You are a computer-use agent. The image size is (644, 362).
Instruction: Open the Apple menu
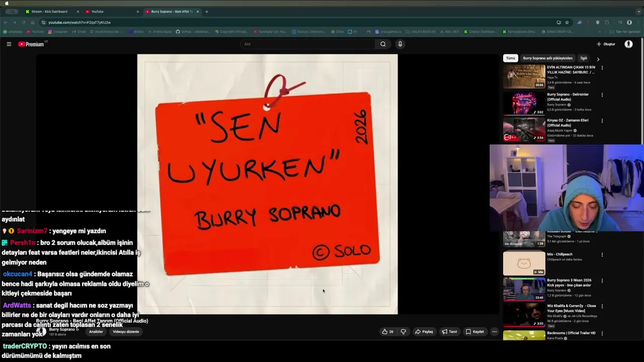pyautogui.click(x=7, y=3)
